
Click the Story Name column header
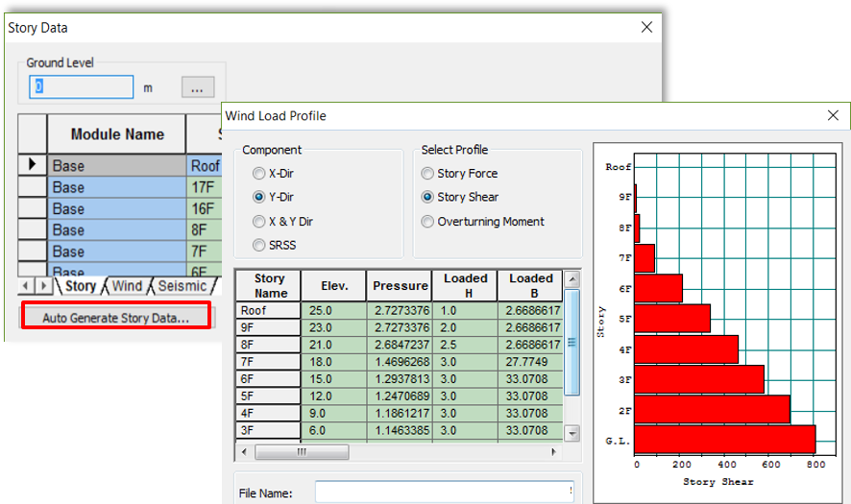coord(269,285)
